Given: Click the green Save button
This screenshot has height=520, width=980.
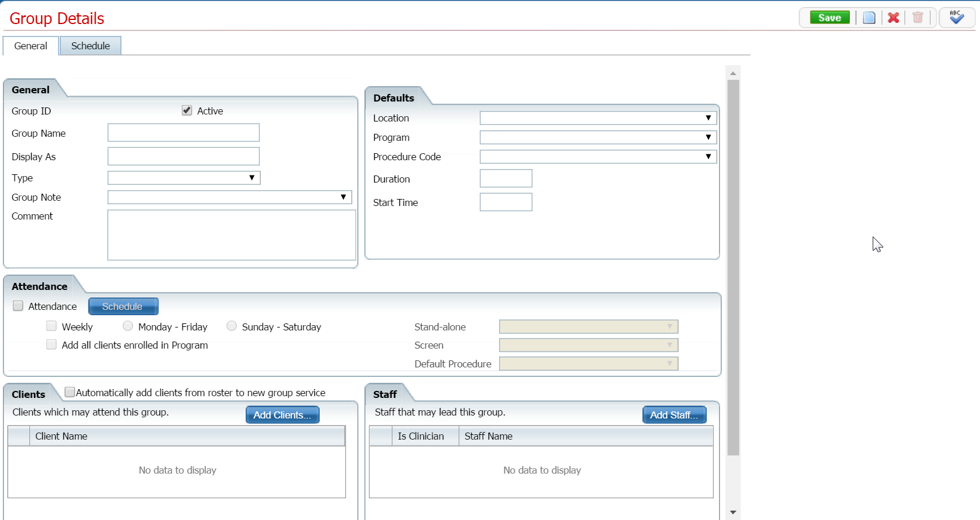Looking at the screenshot, I should click(x=829, y=18).
